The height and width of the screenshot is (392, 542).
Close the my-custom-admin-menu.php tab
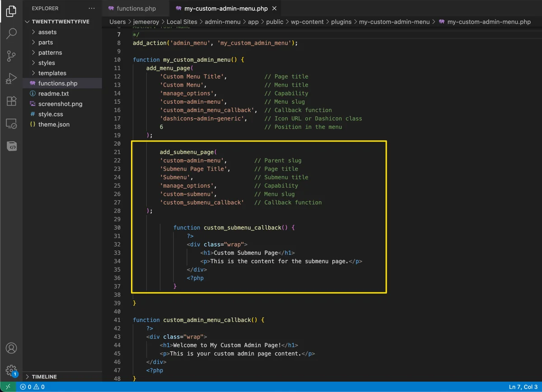275,9
